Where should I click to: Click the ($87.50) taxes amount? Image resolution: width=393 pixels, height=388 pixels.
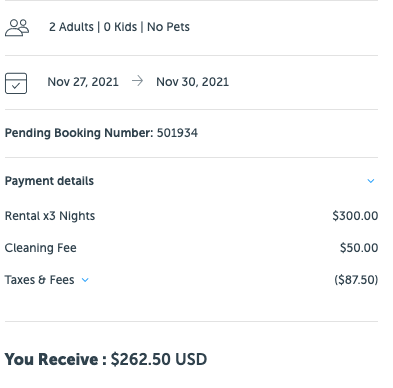pyautogui.click(x=356, y=280)
